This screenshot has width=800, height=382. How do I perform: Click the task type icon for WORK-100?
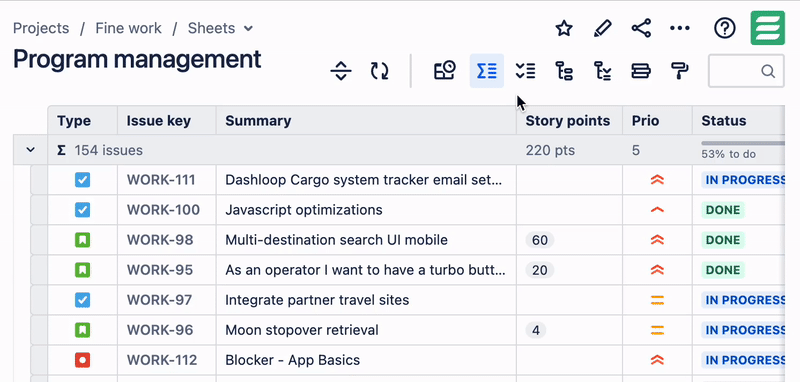(x=82, y=210)
